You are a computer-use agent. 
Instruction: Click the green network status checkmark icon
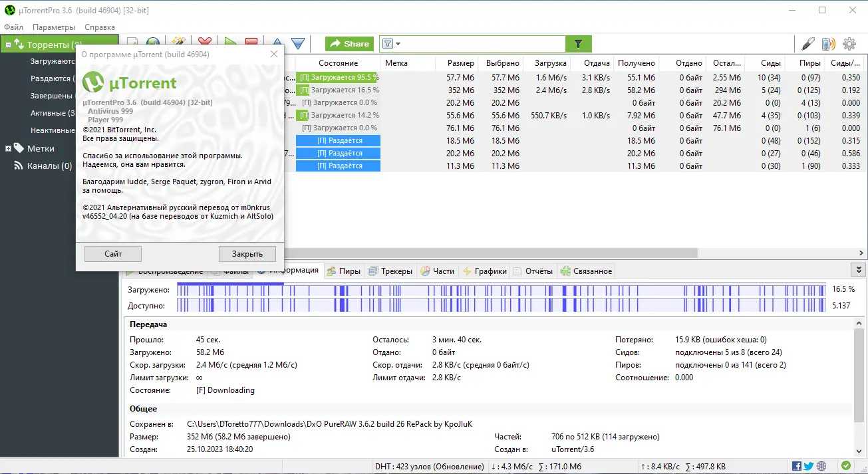coord(845,466)
